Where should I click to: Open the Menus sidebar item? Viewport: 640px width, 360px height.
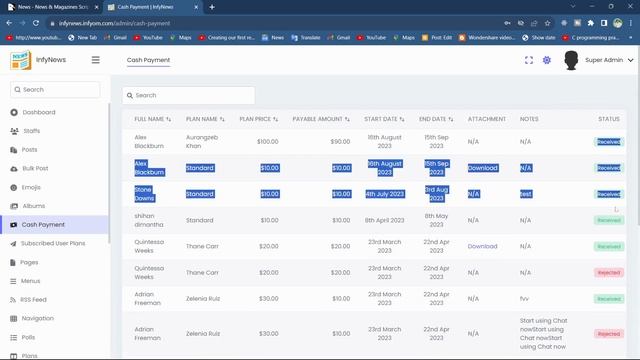click(25, 281)
